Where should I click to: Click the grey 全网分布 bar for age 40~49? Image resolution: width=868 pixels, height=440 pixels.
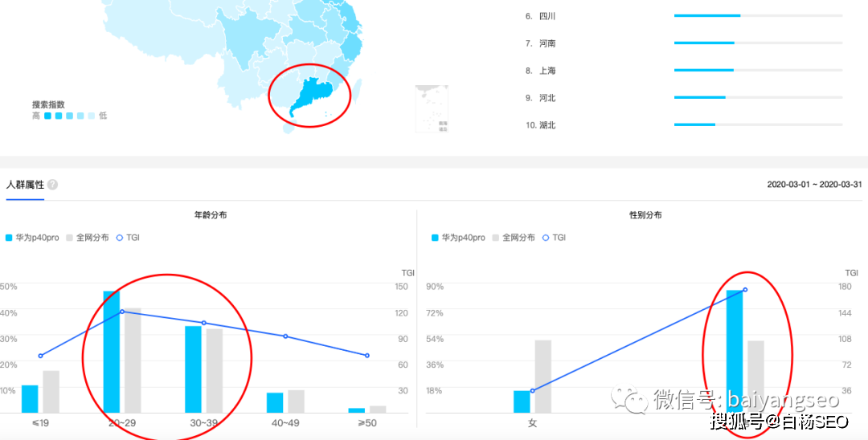coord(296,401)
